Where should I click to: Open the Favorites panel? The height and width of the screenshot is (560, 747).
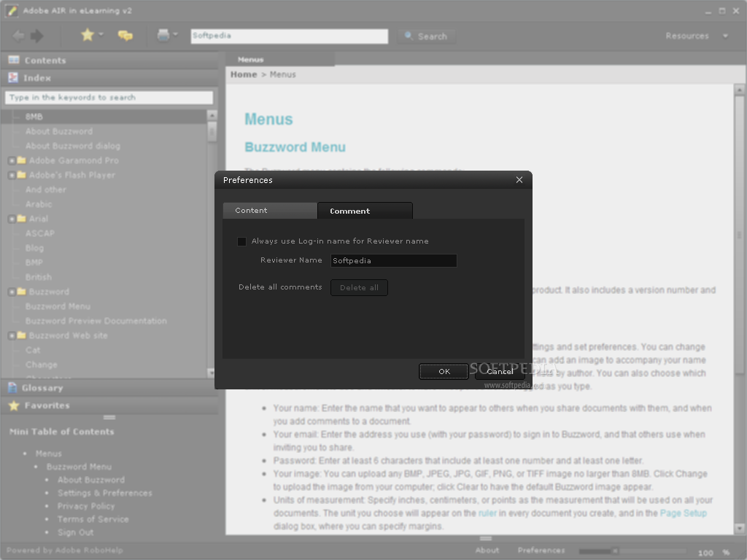pyautogui.click(x=109, y=405)
